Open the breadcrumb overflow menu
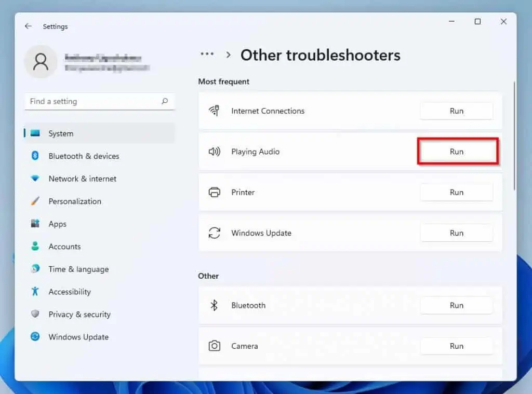The width and height of the screenshot is (532, 394). (207, 55)
